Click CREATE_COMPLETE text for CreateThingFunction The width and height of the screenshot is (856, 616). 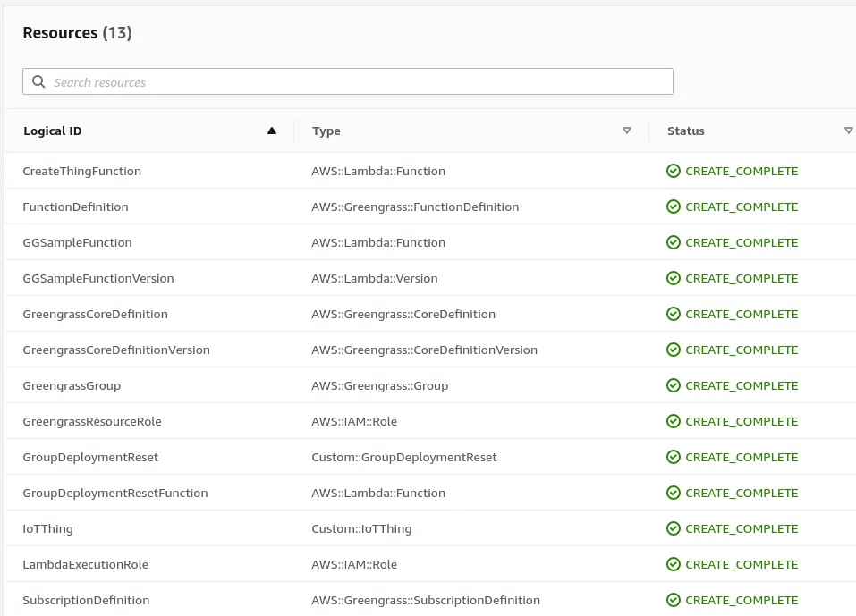742,172
